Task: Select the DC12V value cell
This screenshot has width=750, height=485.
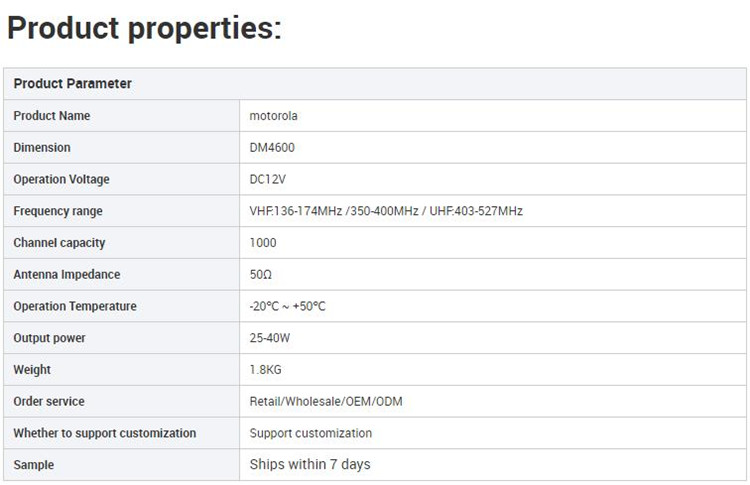Action: click(x=269, y=180)
